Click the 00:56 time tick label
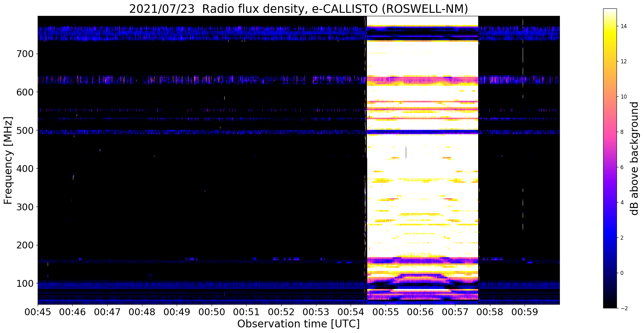This screenshot has height=333, width=644. coord(421,311)
